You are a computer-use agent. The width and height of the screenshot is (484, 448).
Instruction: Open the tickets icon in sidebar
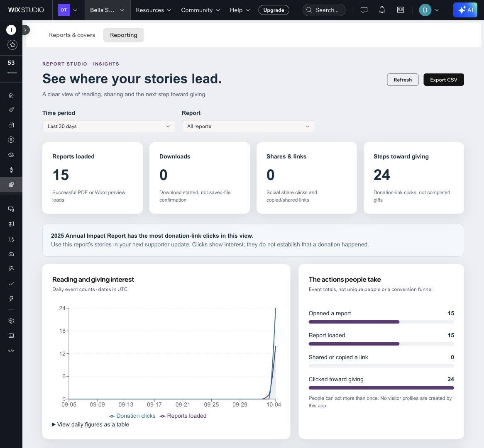tap(11, 155)
